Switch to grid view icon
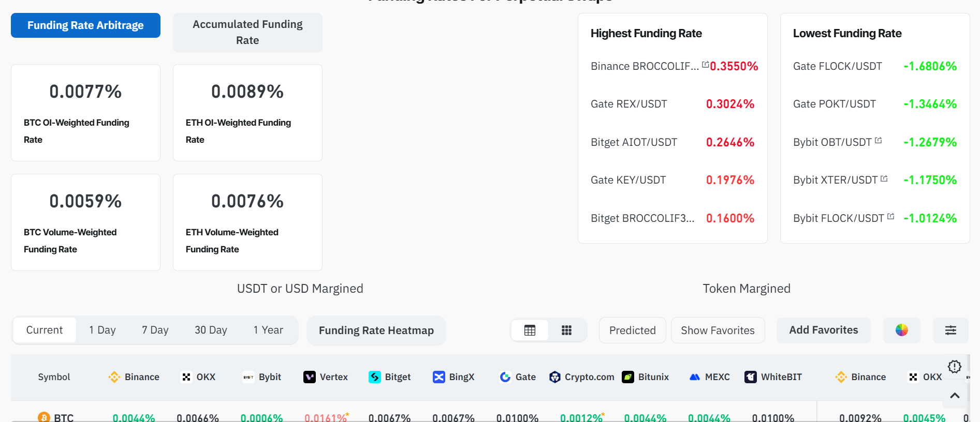 coord(566,330)
